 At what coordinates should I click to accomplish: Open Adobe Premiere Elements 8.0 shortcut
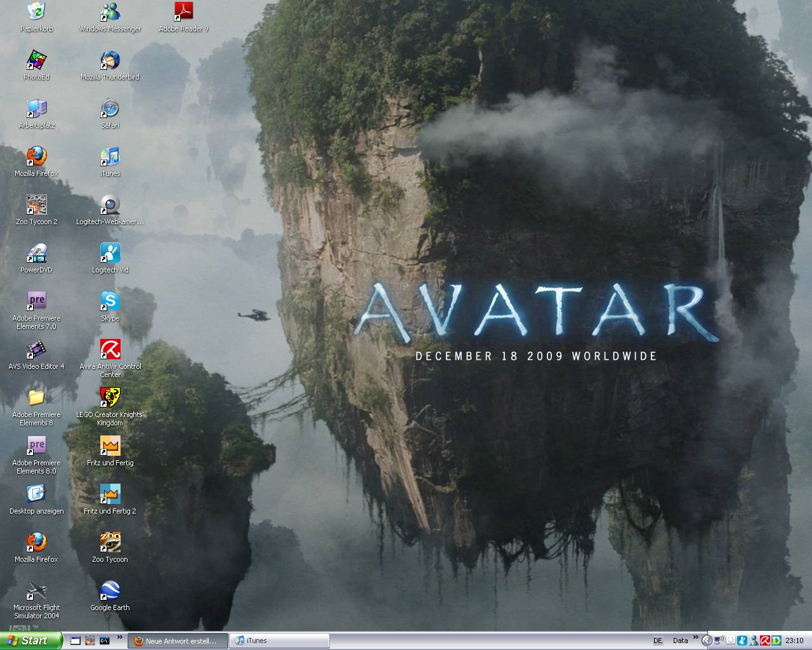(36, 455)
